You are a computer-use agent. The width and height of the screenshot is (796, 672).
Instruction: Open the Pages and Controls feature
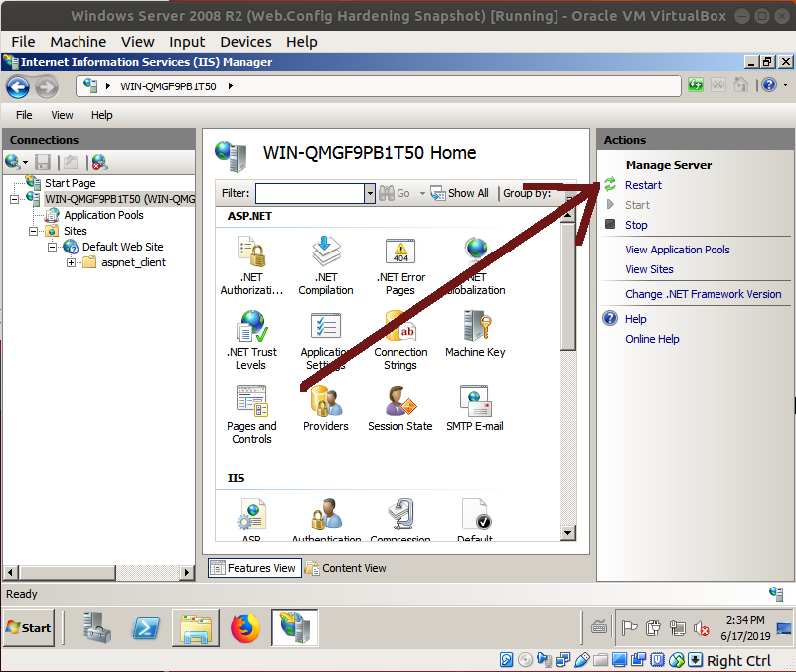pyautogui.click(x=251, y=415)
